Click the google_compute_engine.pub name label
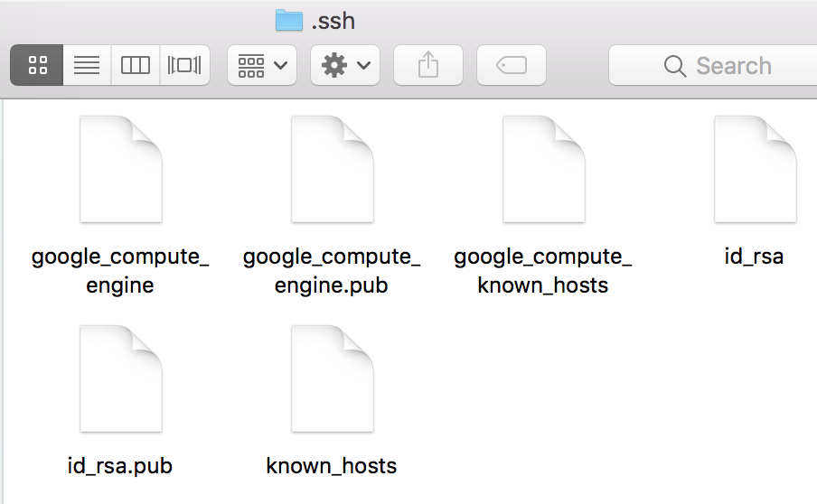This screenshot has width=817, height=504. [x=332, y=271]
